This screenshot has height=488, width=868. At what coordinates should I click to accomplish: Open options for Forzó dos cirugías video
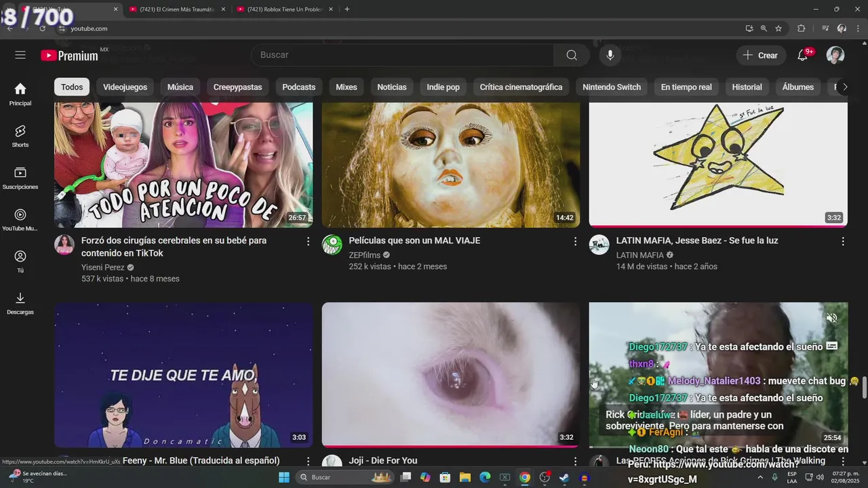coord(308,241)
